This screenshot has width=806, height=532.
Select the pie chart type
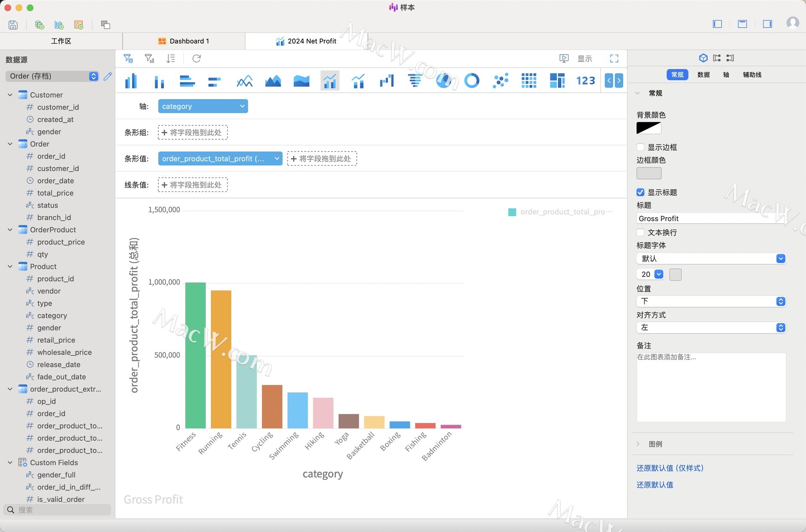tap(443, 81)
